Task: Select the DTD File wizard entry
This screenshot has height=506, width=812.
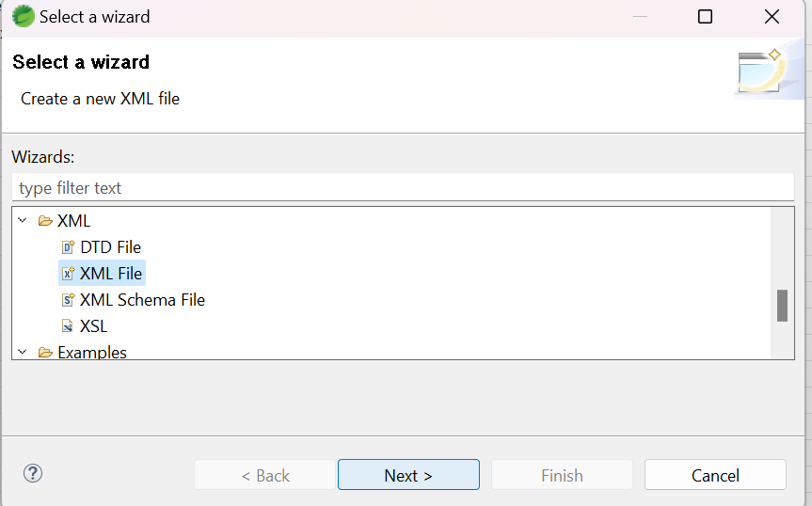Action: coord(110,247)
